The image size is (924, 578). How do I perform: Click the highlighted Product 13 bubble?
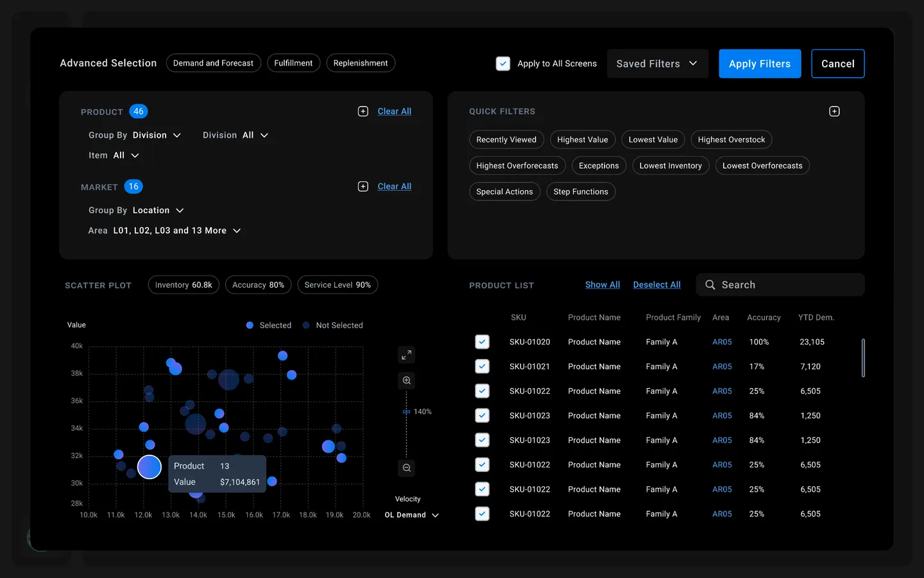click(150, 467)
